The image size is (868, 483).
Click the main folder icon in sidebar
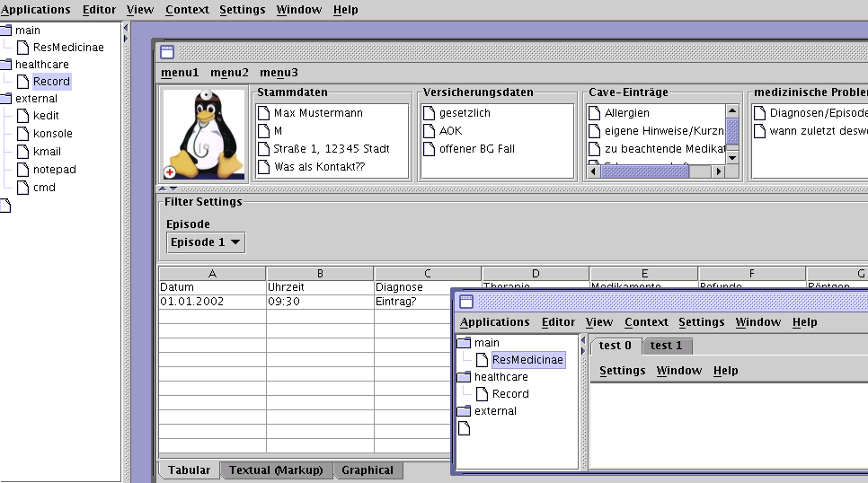(6, 31)
